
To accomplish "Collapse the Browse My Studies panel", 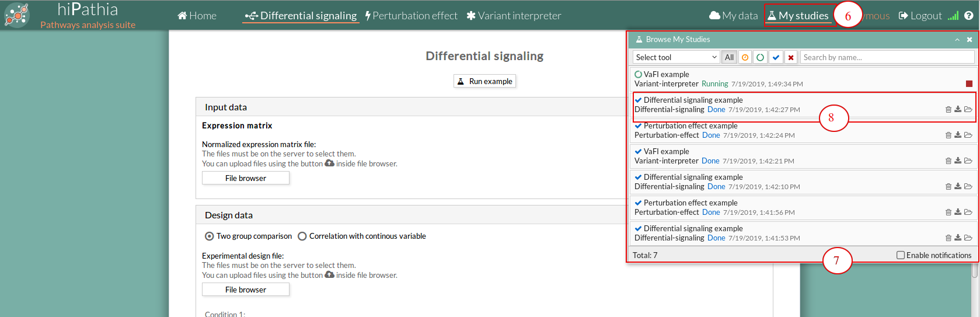I will pos(957,40).
